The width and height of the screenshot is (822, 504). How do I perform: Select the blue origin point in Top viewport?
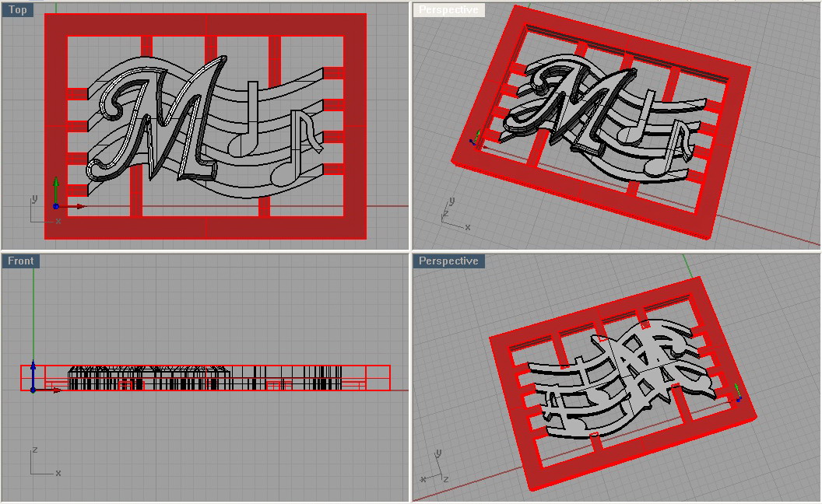pyautogui.click(x=55, y=206)
